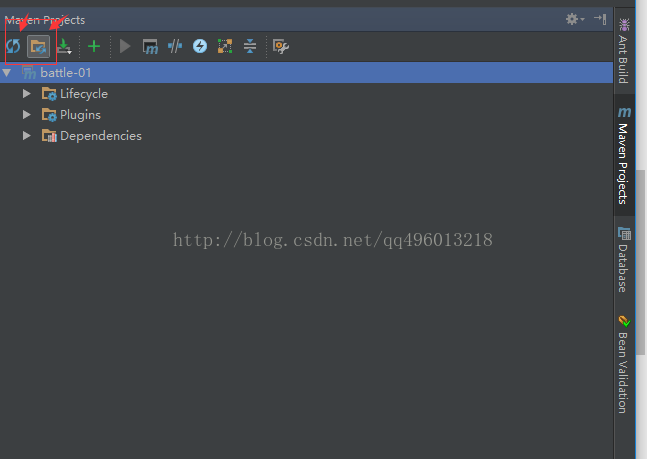Open Maven panel gear options menu
The width and height of the screenshot is (647, 459).
[x=575, y=19]
